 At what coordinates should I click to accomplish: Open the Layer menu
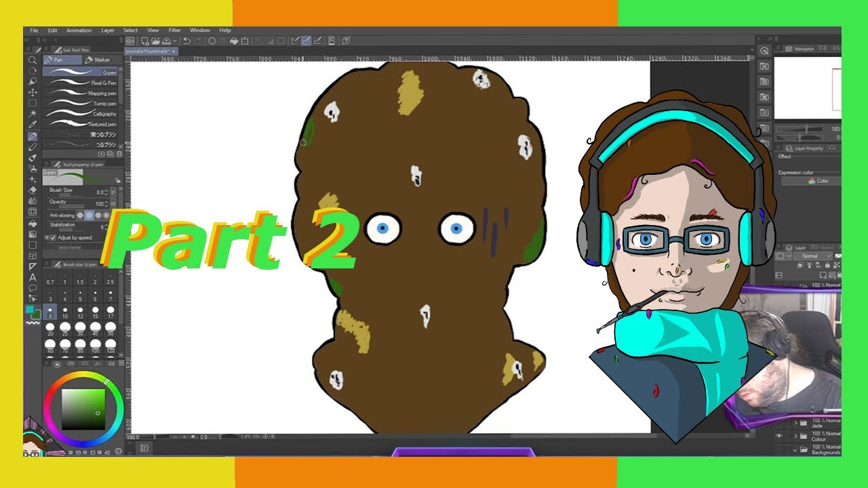pos(108,30)
